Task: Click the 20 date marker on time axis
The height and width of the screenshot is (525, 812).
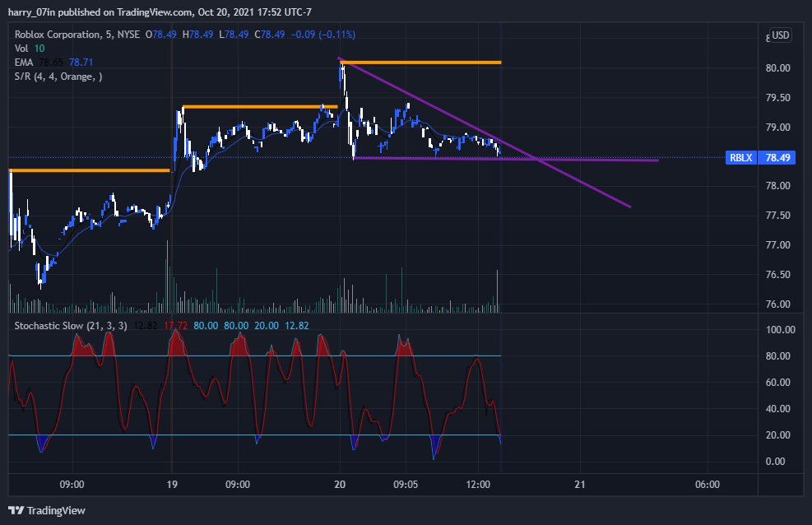Action: (339, 484)
